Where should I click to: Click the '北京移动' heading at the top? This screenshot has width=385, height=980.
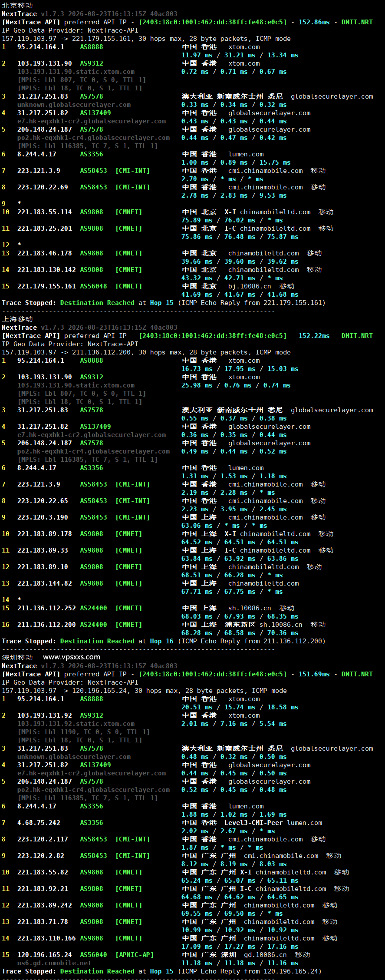tap(17, 6)
